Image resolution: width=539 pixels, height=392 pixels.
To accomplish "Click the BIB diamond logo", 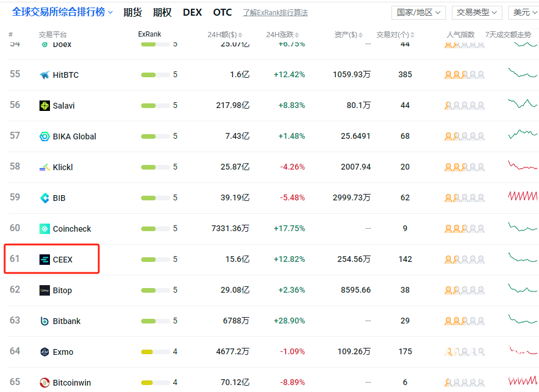I will (46, 197).
